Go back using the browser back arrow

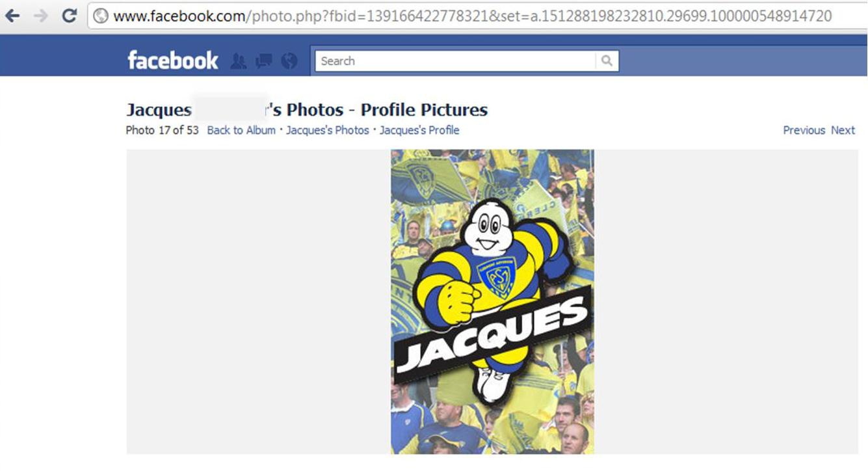[12, 16]
